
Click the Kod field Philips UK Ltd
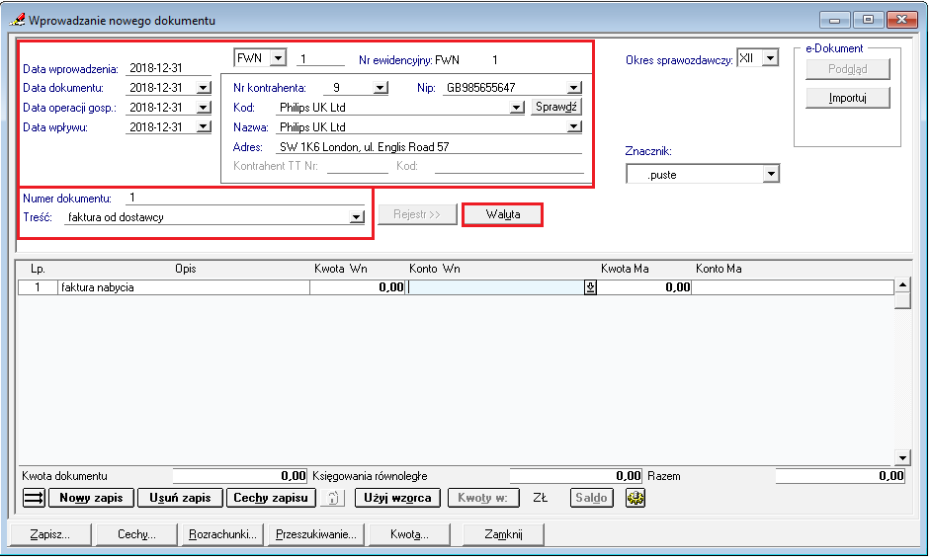(x=393, y=108)
